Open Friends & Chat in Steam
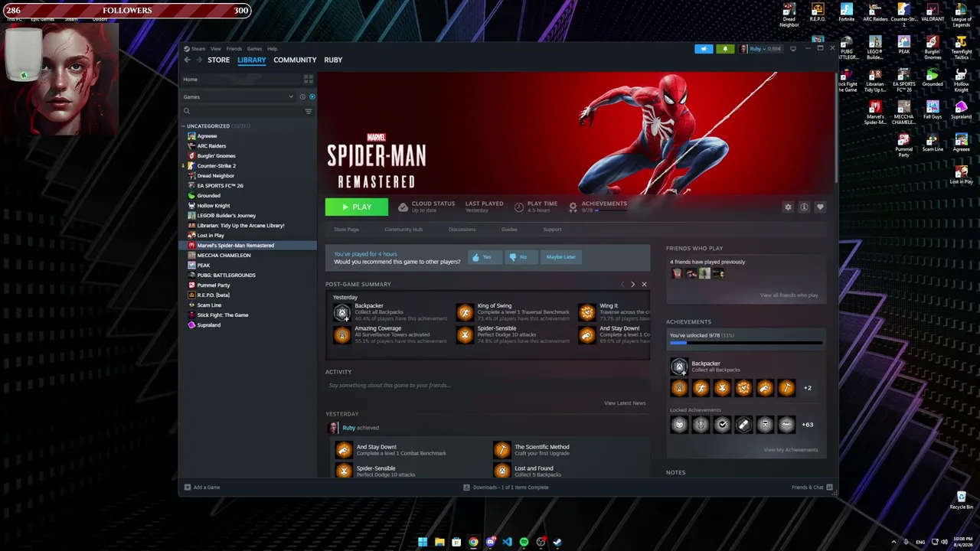980x551 pixels. (x=812, y=487)
